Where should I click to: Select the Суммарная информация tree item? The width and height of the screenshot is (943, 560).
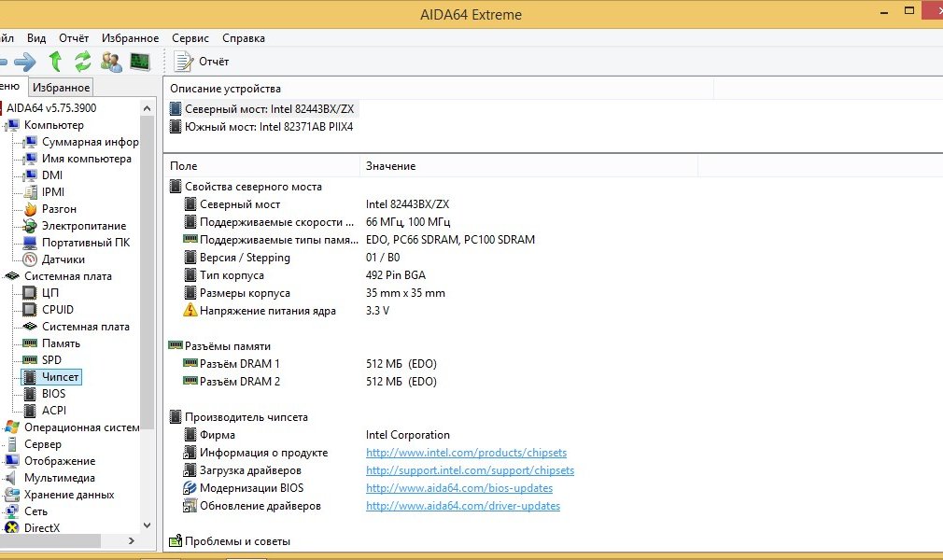click(x=91, y=142)
